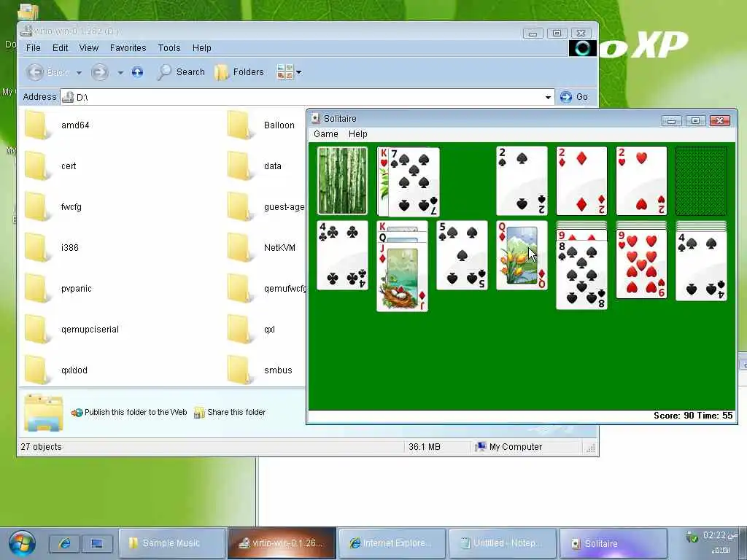
Task: Select the fwcfg folder icon
Action: [x=37, y=207]
